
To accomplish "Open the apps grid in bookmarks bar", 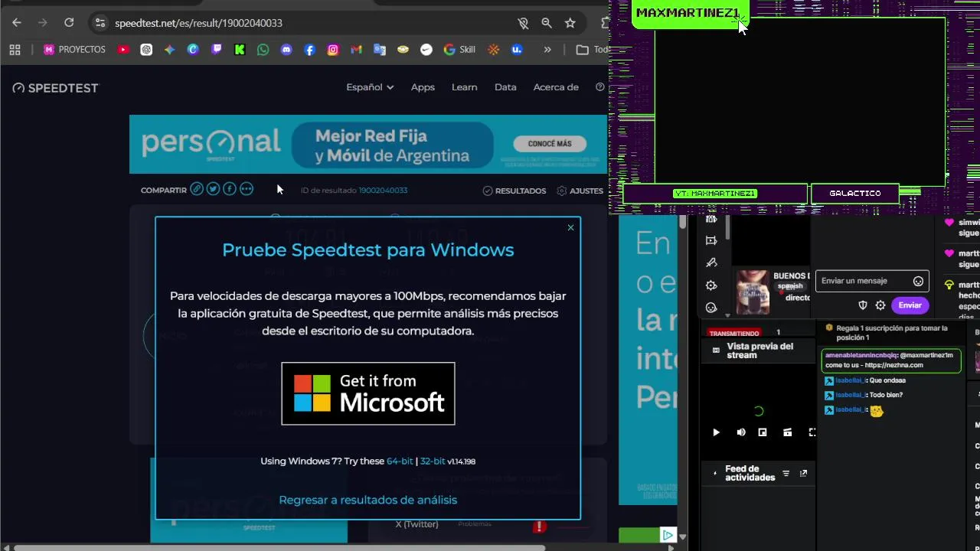I will [15, 50].
